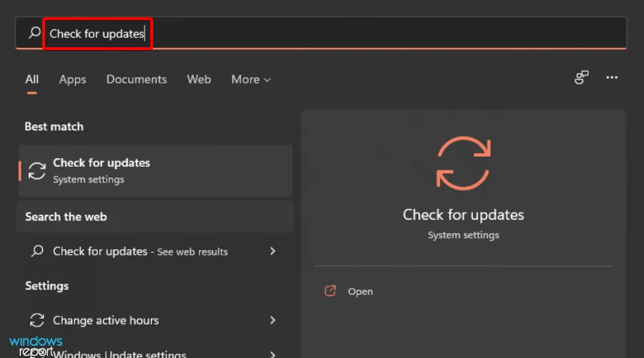Open the three-dot options menu
The width and height of the screenshot is (644, 358).
[x=612, y=78]
